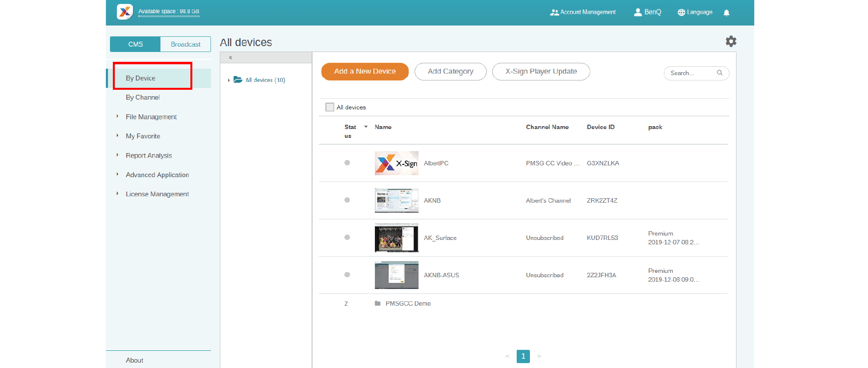
Task: Select By Channel in sidebar
Action: tap(142, 98)
